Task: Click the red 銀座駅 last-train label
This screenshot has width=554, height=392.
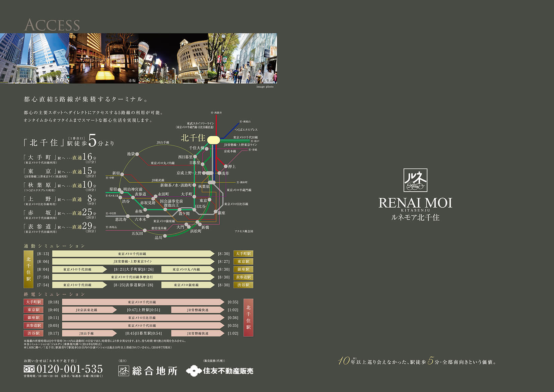Action: 33,318
